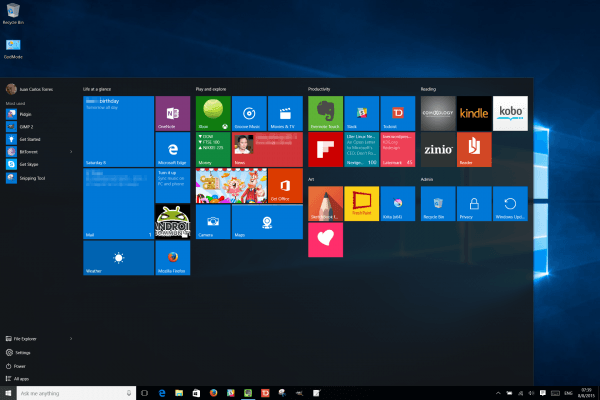Screen dimensions: 600x400
Task: Expand the BitTorrent jump list arrow
Action: 71,152
